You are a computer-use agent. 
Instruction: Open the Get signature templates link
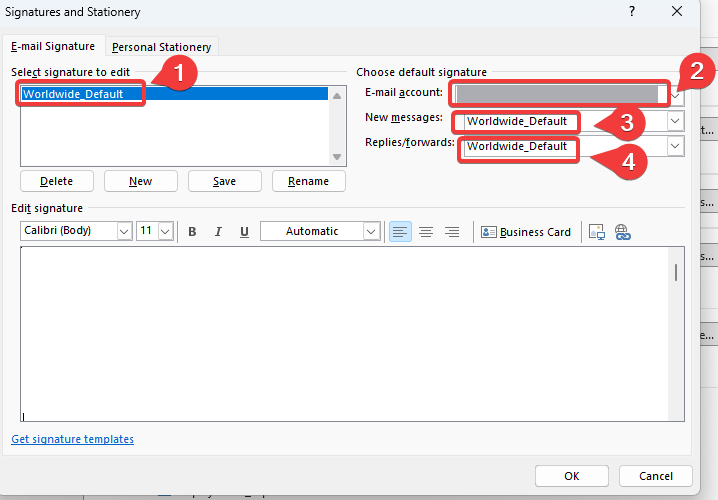(72, 439)
